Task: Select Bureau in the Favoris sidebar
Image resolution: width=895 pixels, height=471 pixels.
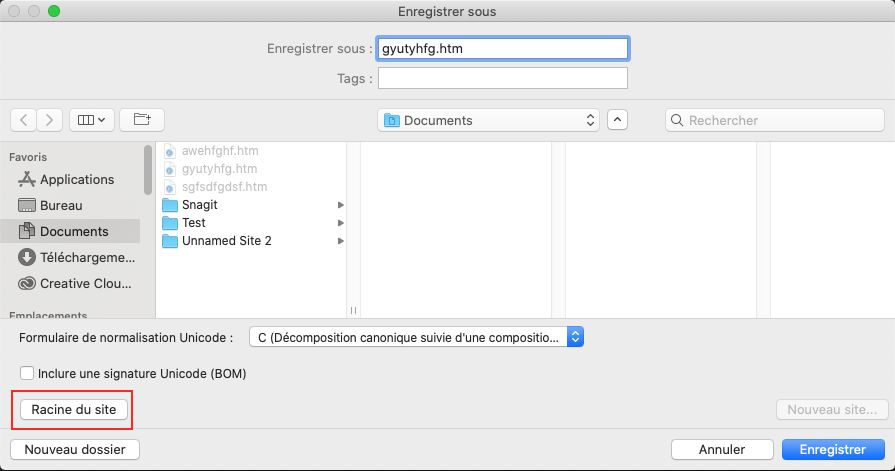Action: pyautogui.click(x=60, y=205)
